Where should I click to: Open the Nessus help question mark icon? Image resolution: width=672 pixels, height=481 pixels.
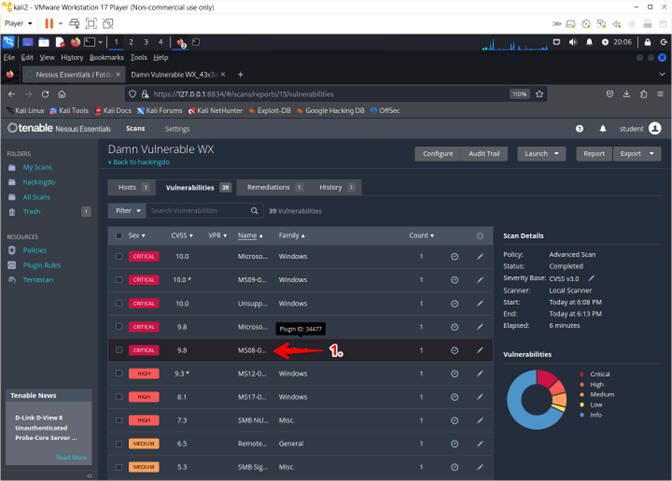(579, 129)
